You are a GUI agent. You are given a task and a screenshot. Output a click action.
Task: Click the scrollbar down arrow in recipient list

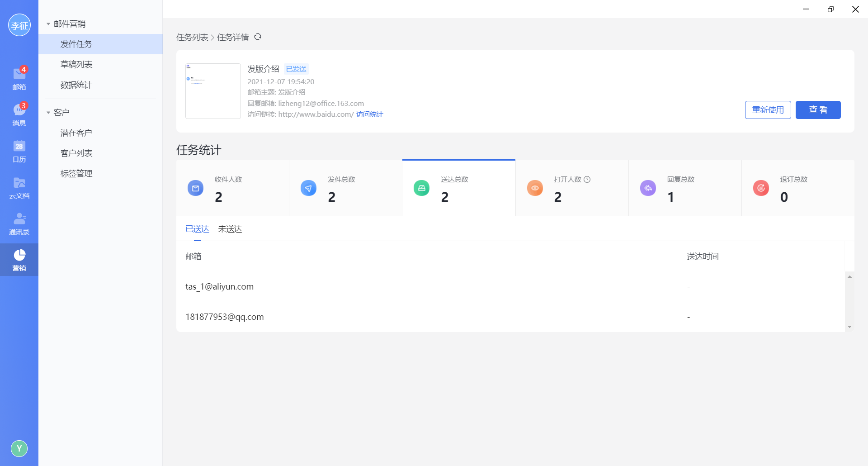tap(849, 327)
